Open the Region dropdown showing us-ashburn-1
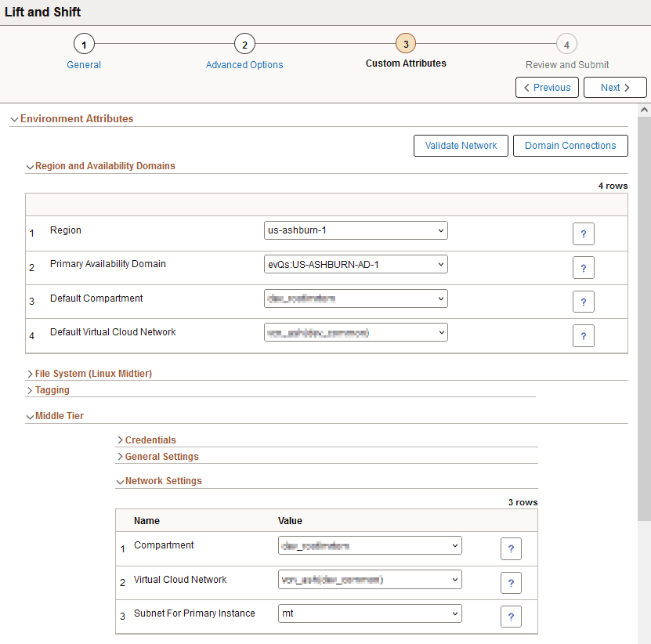This screenshot has width=651, height=644. coord(356,230)
